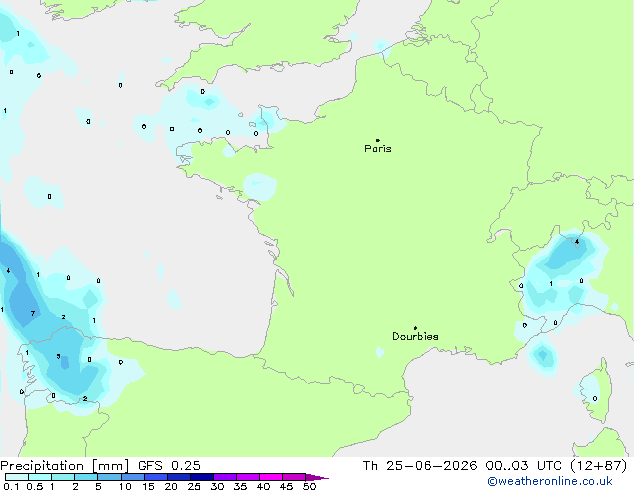Screen dimensions: 634x490
Task: Click legend swatch between 0.1 and 0.5
Action: [17, 477]
